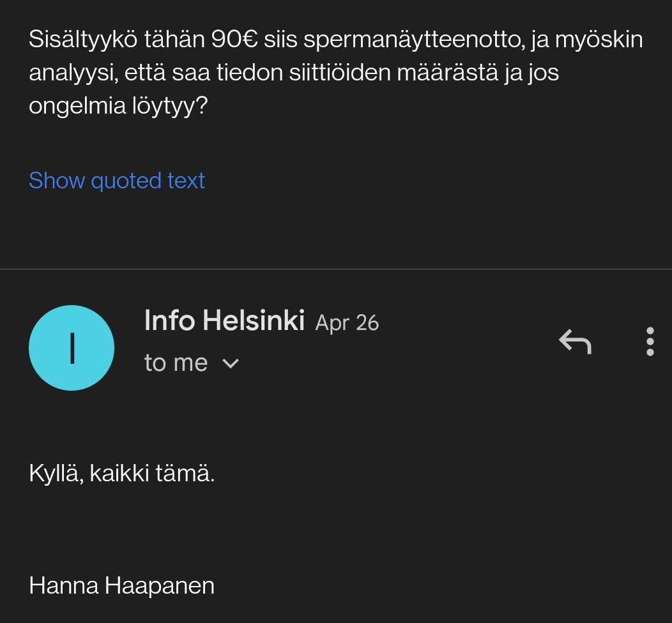Reply to Info Helsinki's message
This screenshot has height=623, width=672.
click(x=575, y=342)
